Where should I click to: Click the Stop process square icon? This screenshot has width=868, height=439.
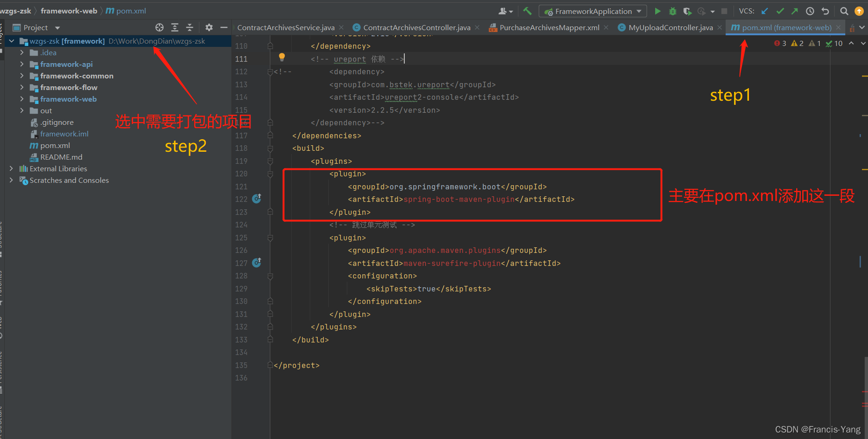[x=724, y=11]
